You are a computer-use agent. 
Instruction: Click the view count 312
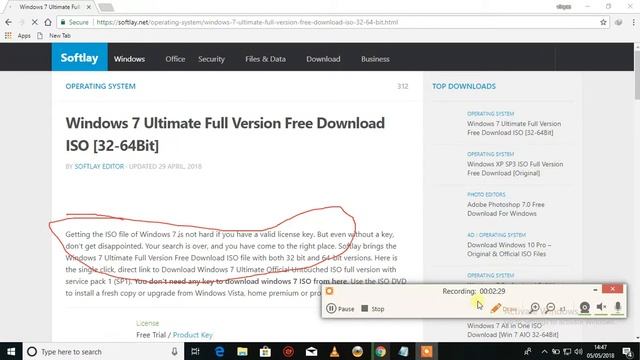402,86
